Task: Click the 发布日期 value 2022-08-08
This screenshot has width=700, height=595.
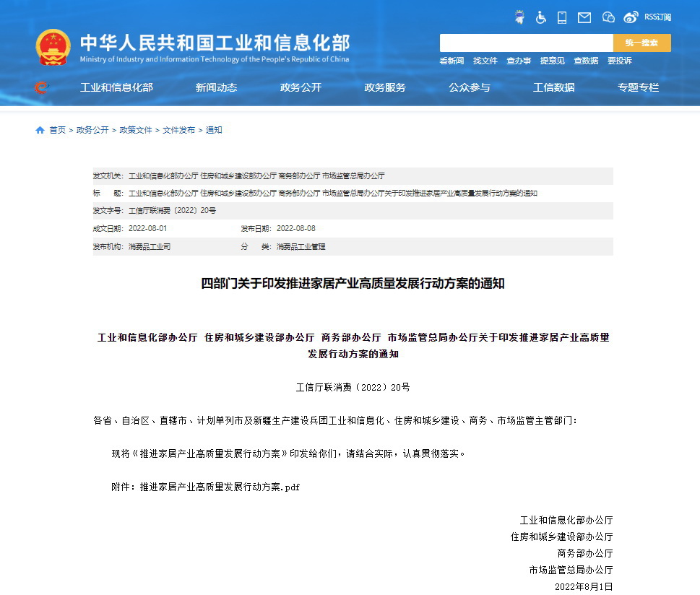Action: coord(296,228)
